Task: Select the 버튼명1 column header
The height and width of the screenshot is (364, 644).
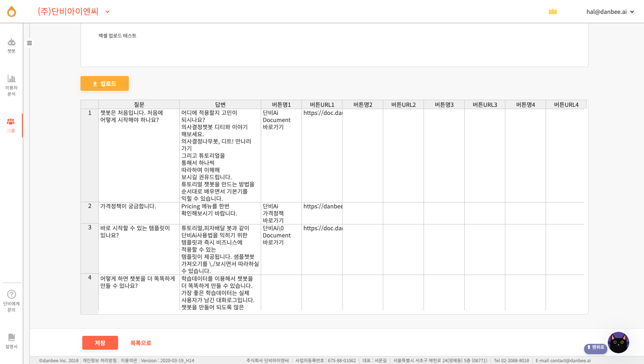Action: [x=281, y=105]
